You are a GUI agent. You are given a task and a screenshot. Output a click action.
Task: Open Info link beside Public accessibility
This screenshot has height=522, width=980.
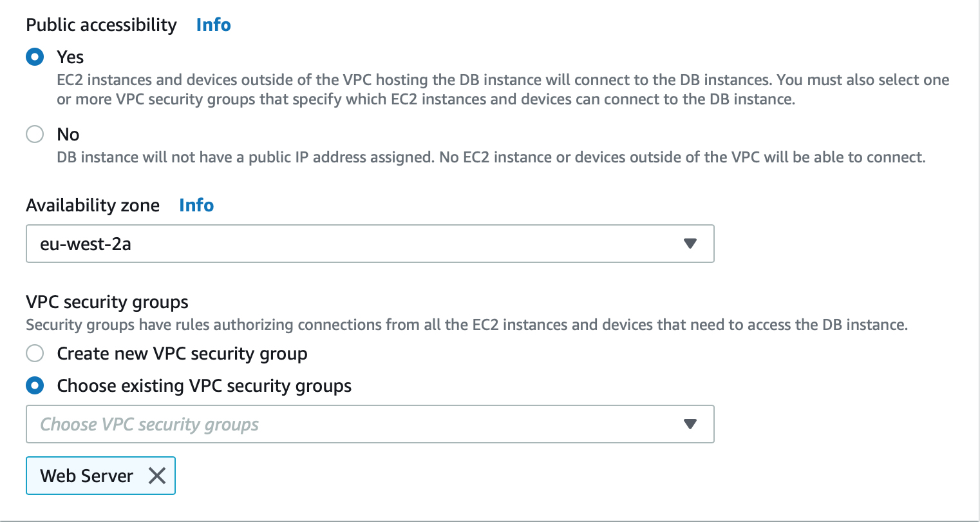point(213,24)
